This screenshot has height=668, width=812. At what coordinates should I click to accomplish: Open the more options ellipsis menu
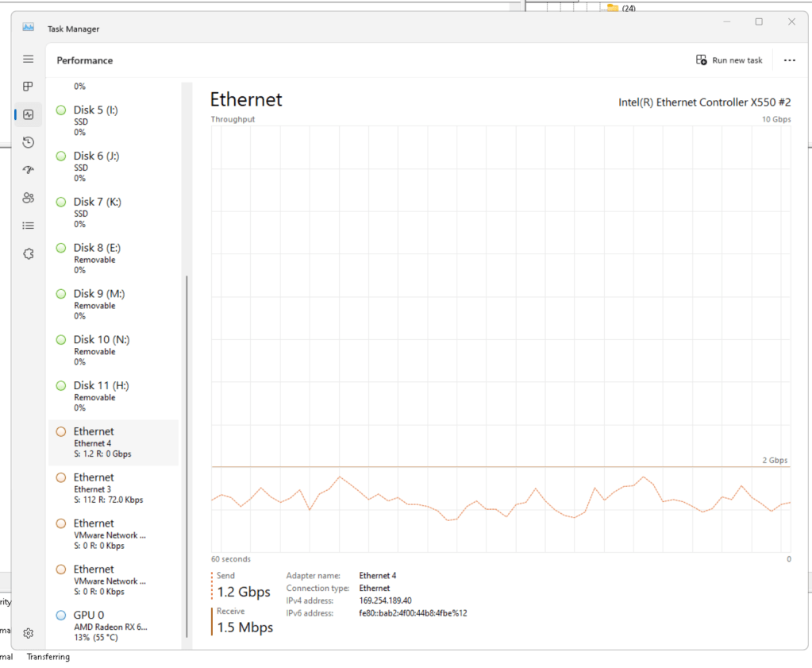click(789, 60)
